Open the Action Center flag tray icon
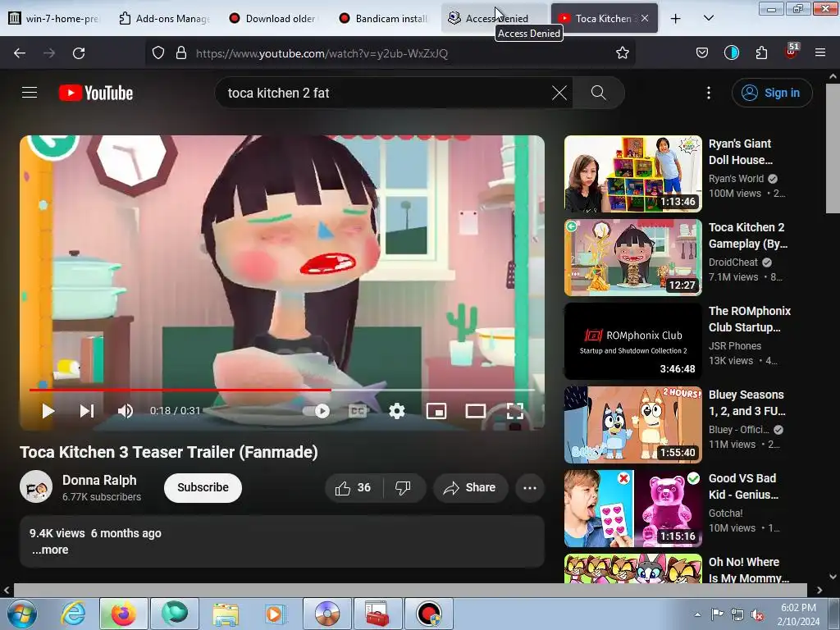Viewport: 840px width, 630px height. tap(717, 614)
